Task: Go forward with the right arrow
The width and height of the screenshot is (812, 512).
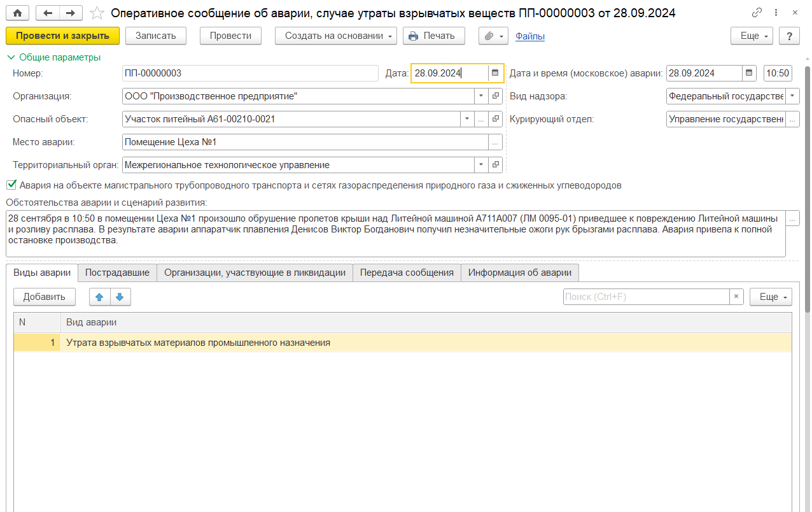Action: (x=70, y=13)
